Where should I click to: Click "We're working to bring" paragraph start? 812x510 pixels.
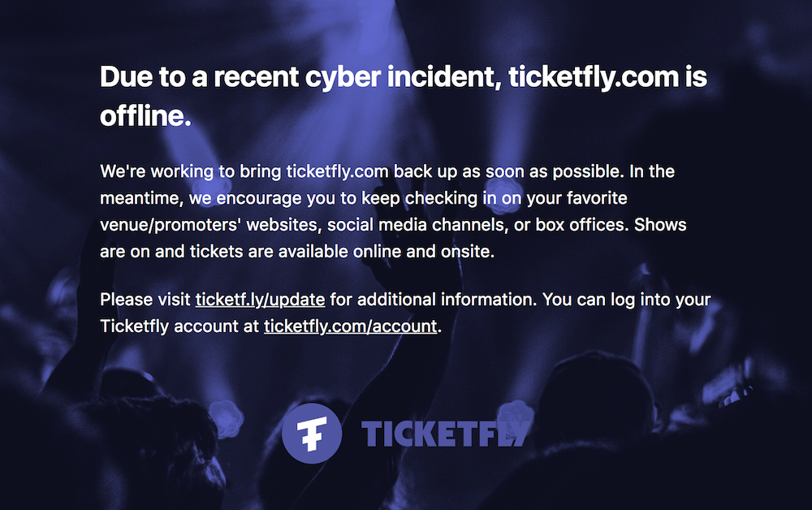click(x=191, y=171)
